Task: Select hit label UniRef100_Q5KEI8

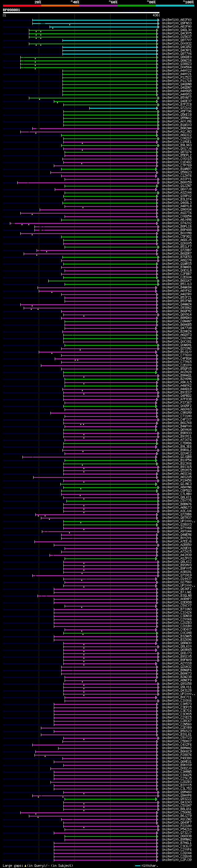Action: [177, 115]
